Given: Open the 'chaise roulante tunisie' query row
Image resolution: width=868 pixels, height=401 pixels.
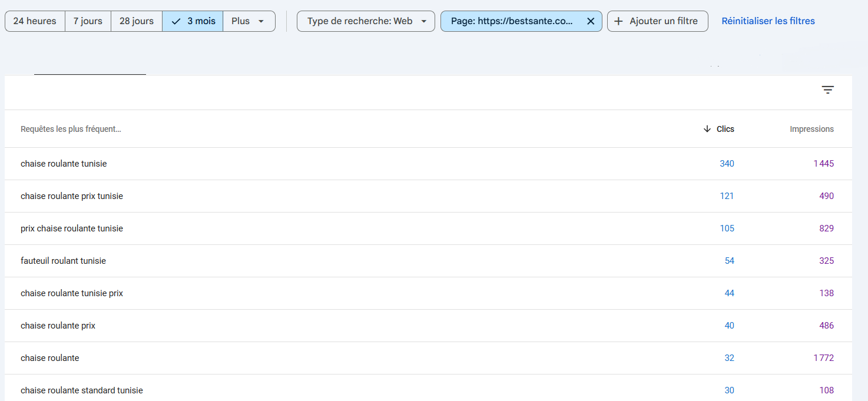Looking at the screenshot, I should [x=64, y=164].
